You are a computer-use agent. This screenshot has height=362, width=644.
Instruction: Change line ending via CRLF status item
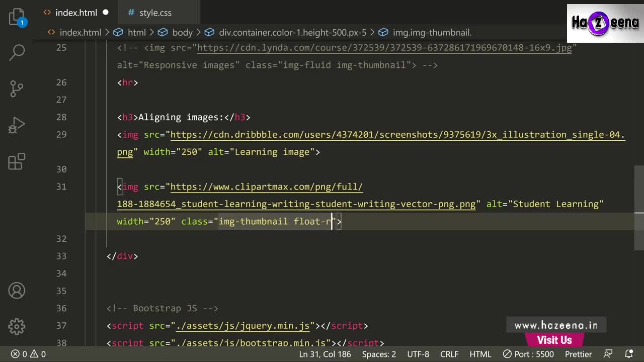click(x=449, y=354)
